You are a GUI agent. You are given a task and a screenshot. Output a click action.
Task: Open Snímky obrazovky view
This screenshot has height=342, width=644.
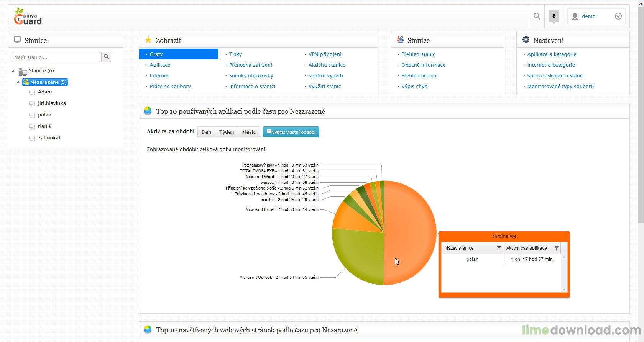(251, 75)
